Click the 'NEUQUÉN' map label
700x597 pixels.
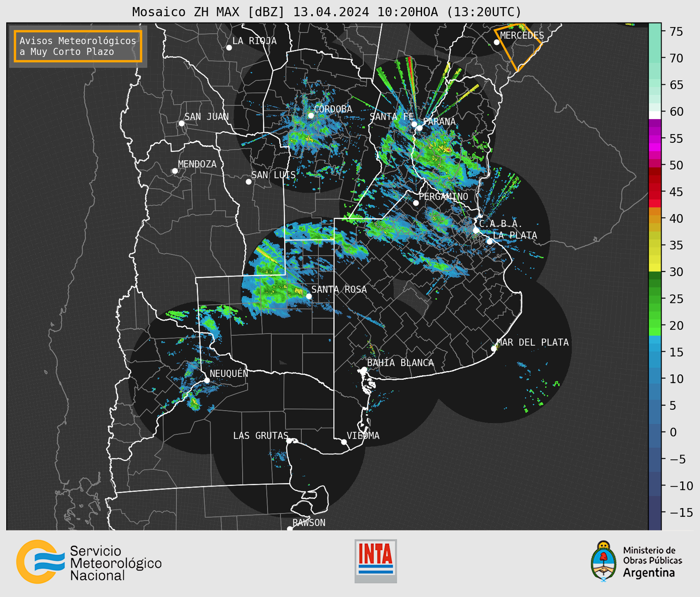pyautogui.click(x=229, y=374)
